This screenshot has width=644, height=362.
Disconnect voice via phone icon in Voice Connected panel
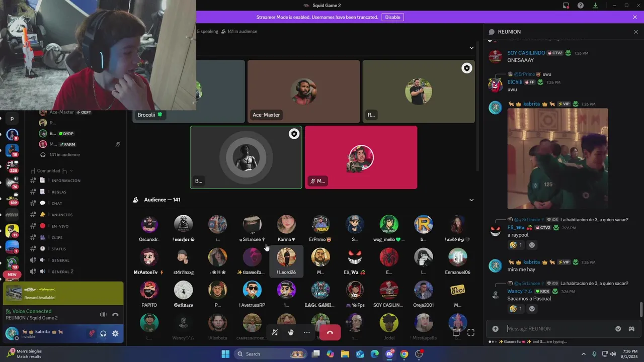(x=115, y=314)
